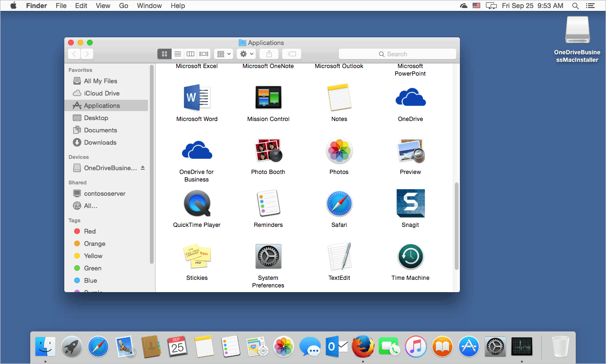606x364 pixels.
Task: Open Activity Monitor from the Dock
Action: [x=522, y=347]
